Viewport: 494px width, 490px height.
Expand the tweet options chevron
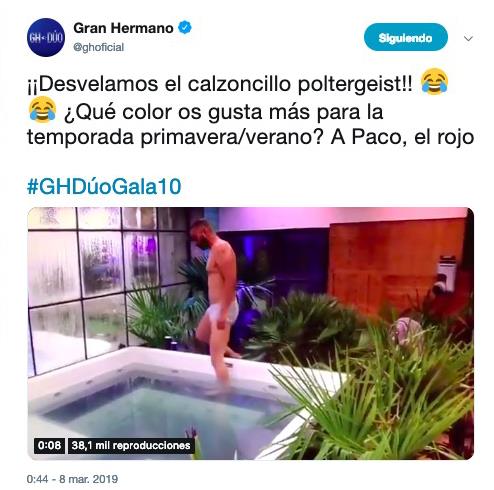click(x=468, y=38)
